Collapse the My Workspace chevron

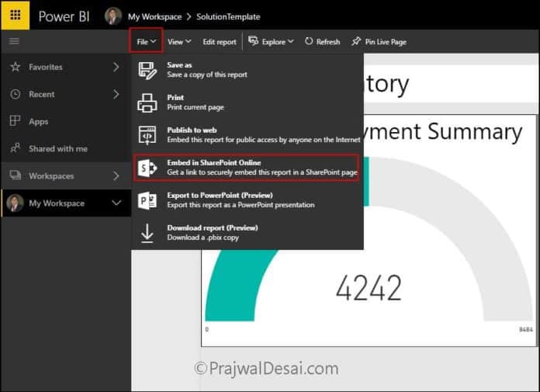116,203
